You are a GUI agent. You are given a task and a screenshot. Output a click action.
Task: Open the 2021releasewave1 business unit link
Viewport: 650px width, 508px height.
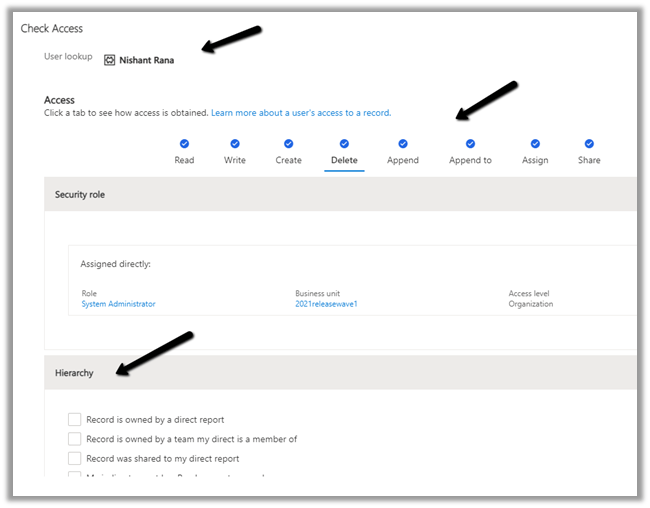point(326,304)
